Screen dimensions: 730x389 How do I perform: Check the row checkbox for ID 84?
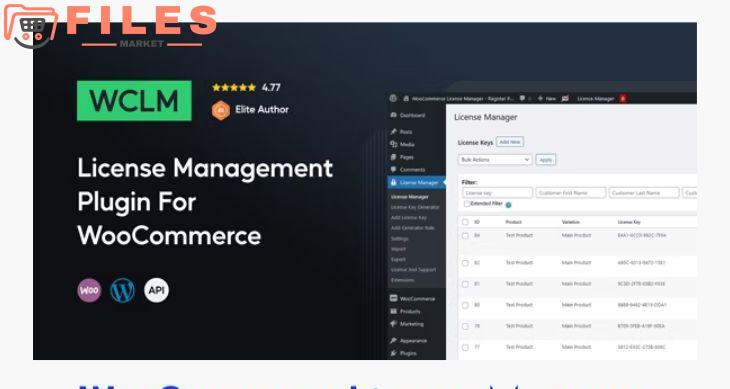click(x=465, y=235)
